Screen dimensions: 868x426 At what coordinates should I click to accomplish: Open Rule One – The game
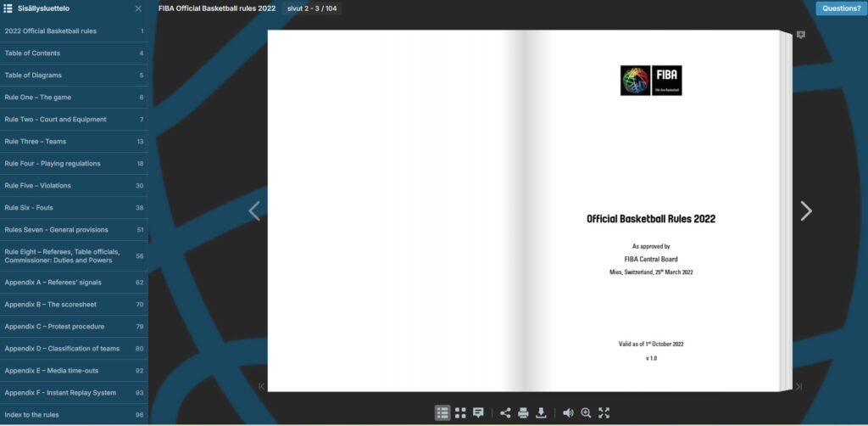pos(74,98)
